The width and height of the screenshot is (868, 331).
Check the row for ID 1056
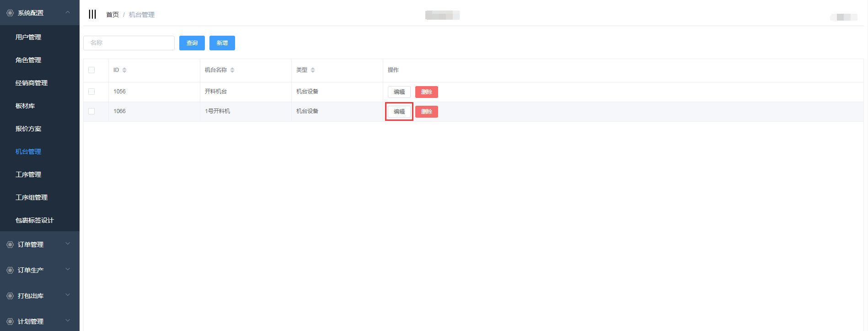pyautogui.click(x=91, y=92)
